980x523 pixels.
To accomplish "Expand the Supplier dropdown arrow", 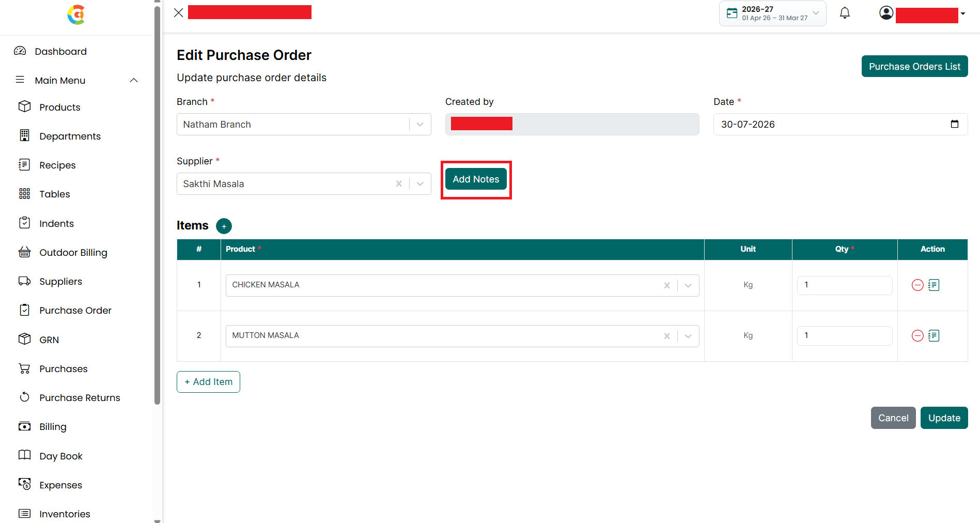I will tap(420, 184).
